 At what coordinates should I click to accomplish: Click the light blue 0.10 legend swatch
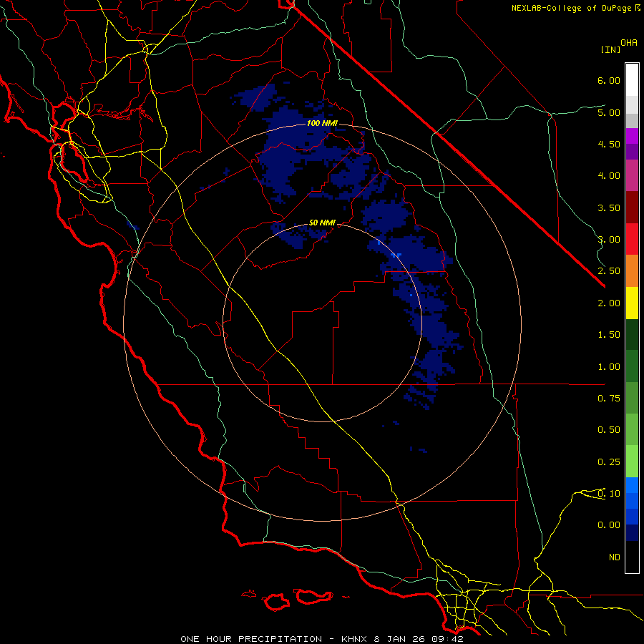(632, 485)
